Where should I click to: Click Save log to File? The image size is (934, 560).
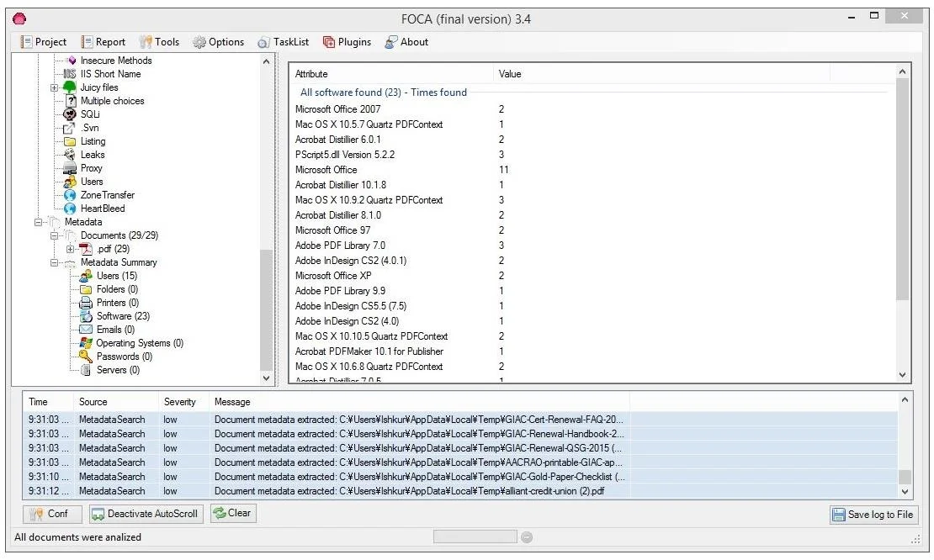coord(873,515)
